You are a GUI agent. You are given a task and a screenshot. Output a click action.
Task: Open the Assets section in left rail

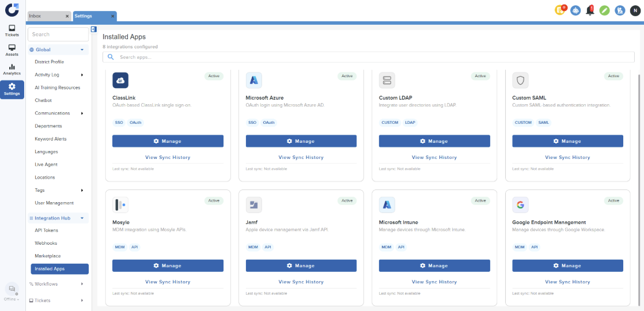tap(12, 50)
